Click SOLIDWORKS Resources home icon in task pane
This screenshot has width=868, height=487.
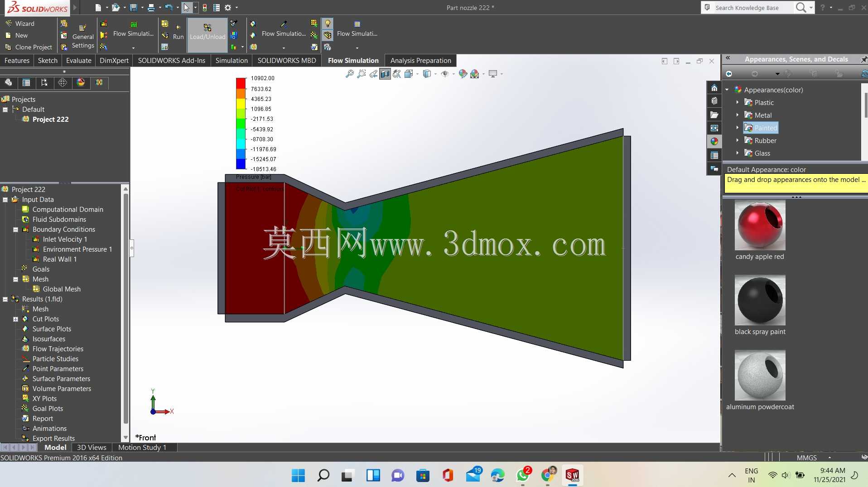[x=714, y=88]
